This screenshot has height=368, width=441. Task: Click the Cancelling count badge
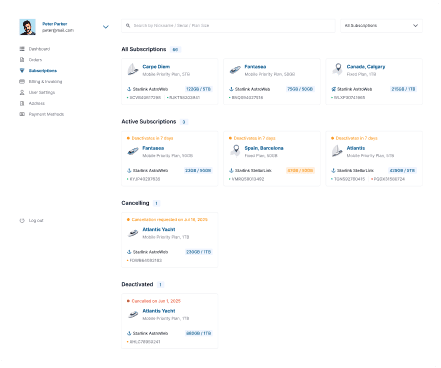[156, 203]
